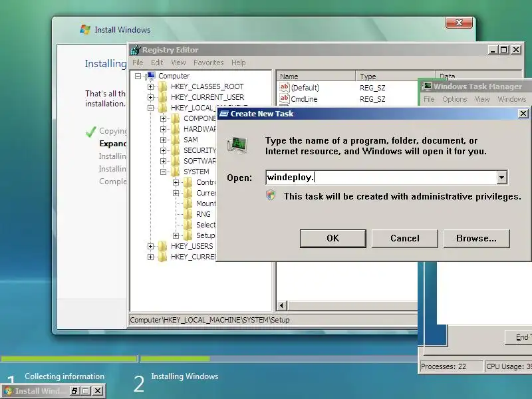Expand the Setup key under SYSTEM
The image size is (532, 399).
176,235
